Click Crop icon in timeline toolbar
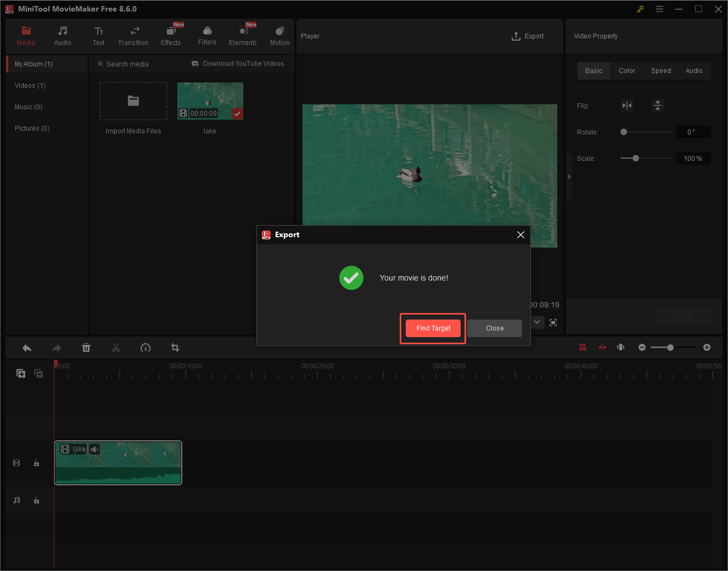Viewport: 728px width, 571px height. tap(175, 348)
